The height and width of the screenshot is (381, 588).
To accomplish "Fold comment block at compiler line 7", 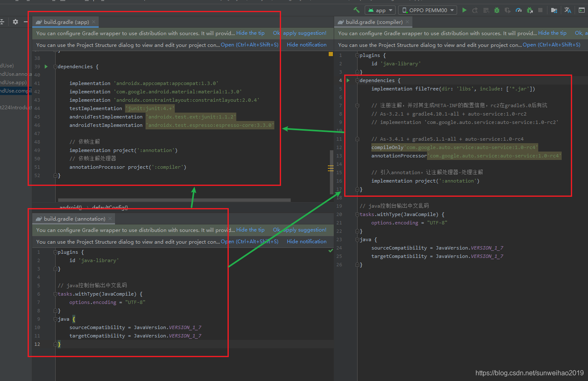I will pos(357,106).
